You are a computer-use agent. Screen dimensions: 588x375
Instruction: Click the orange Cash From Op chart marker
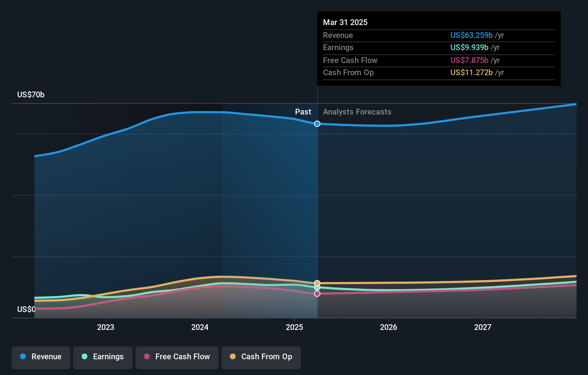pyautogui.click(x=317, y=282)
